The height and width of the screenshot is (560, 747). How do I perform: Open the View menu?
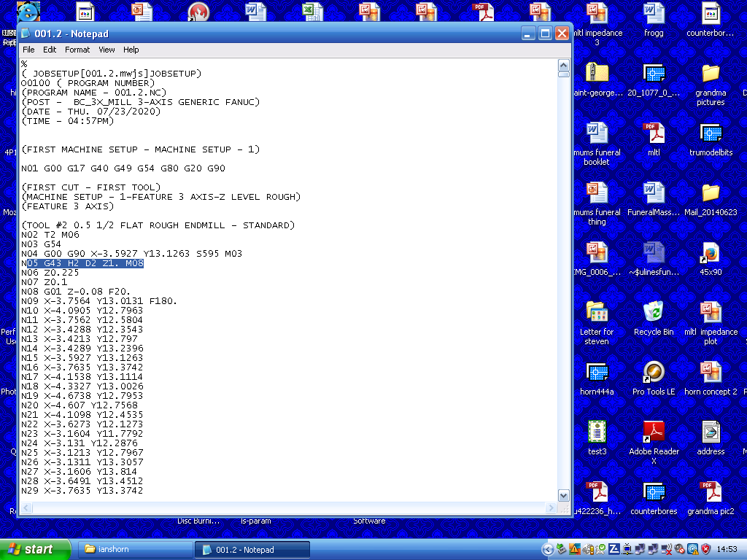(x=107, y=50)
